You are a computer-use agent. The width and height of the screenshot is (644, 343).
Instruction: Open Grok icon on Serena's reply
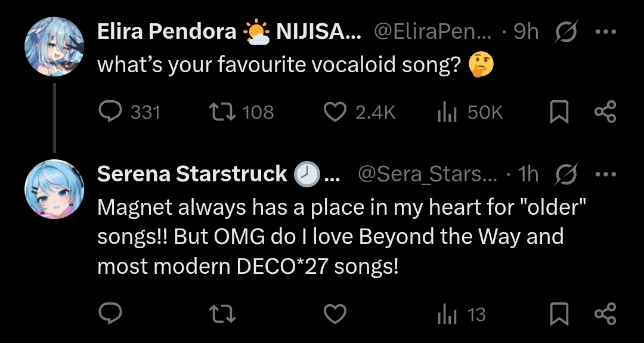(563, 174)
